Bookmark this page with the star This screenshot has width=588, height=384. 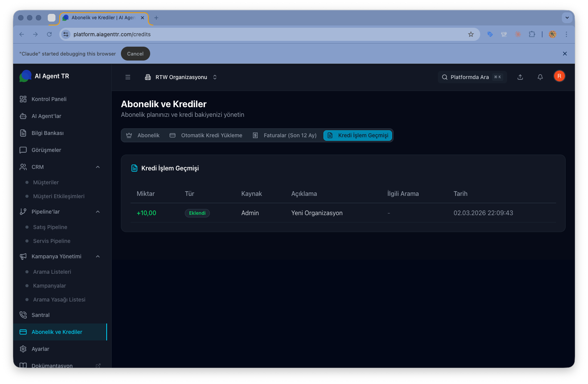click(x=471, y=34)
